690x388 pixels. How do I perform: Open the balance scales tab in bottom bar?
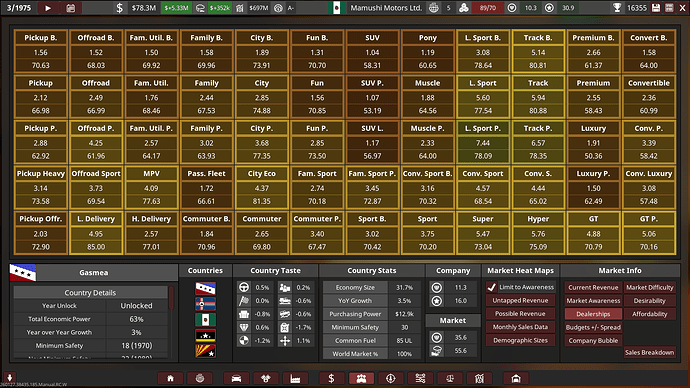coord(450,378)
